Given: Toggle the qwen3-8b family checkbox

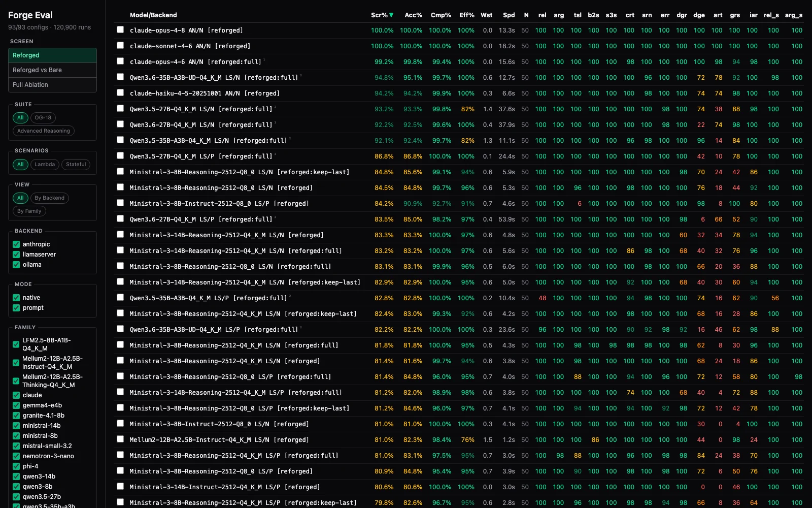Looking at the screenshot, I should [x=16, y=487].
